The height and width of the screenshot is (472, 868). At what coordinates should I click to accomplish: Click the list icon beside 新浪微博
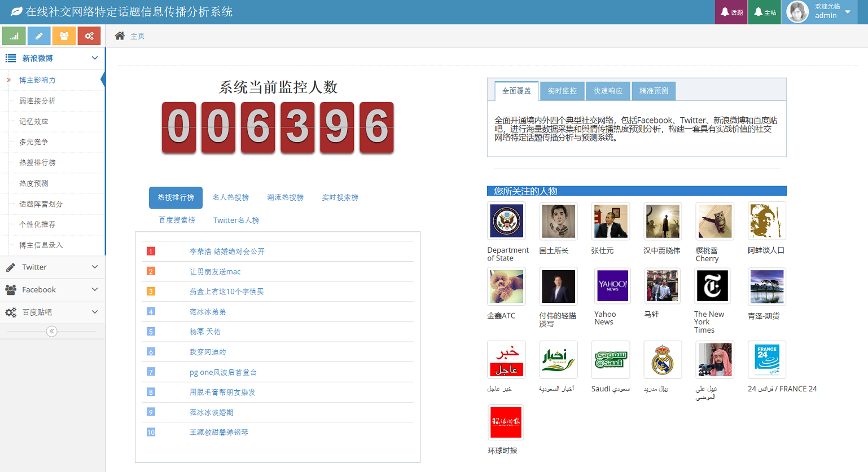click(x=11, y=58)
